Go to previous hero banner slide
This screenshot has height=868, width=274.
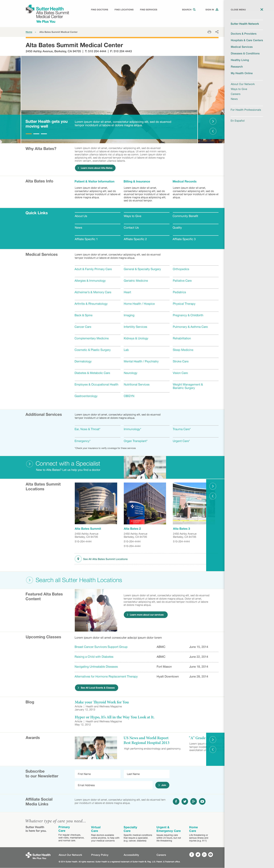[x=213, y=131]
